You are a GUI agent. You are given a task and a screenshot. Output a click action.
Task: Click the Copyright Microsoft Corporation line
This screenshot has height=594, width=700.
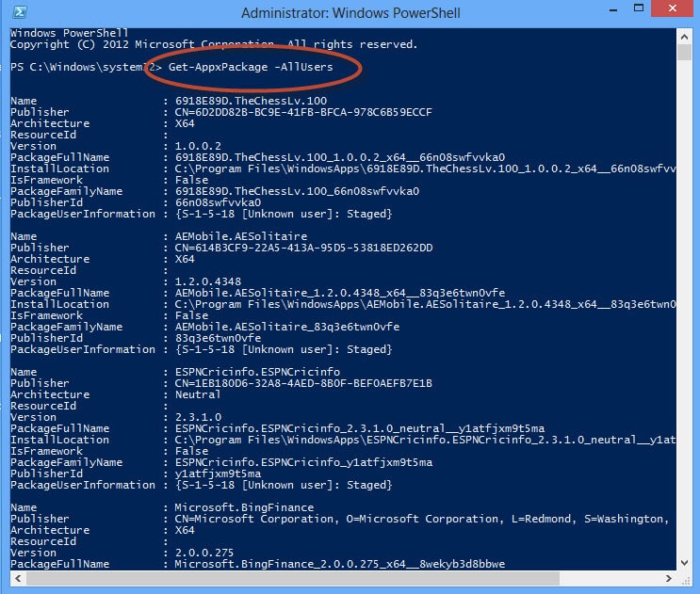click(x=214, y=44)
